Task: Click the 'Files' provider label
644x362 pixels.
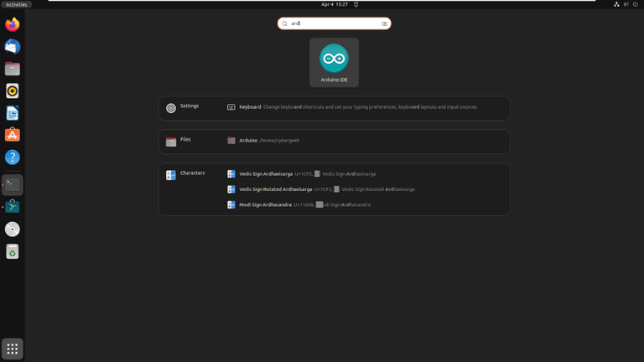Action: 185,140
